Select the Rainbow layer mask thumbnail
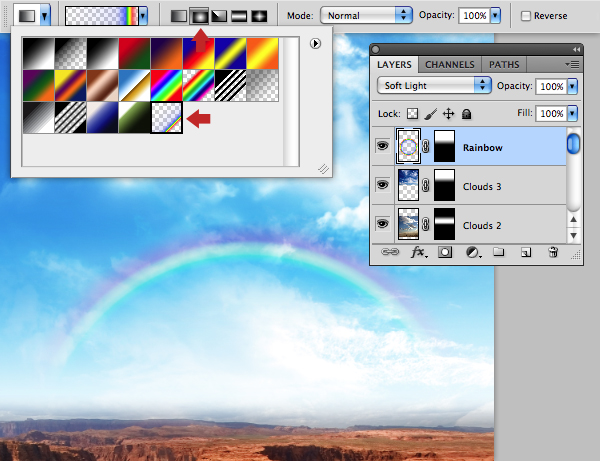Viewport: 600px width, 461px height. 444,146
